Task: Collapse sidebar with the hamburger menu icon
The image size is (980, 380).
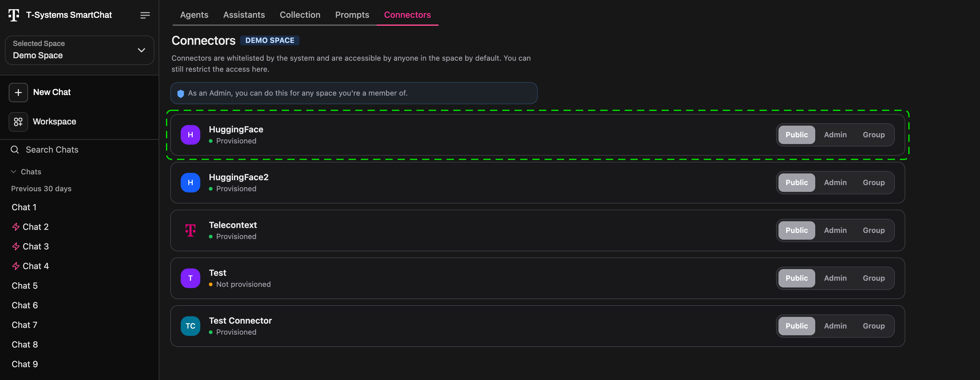Action: coord(145,15)
